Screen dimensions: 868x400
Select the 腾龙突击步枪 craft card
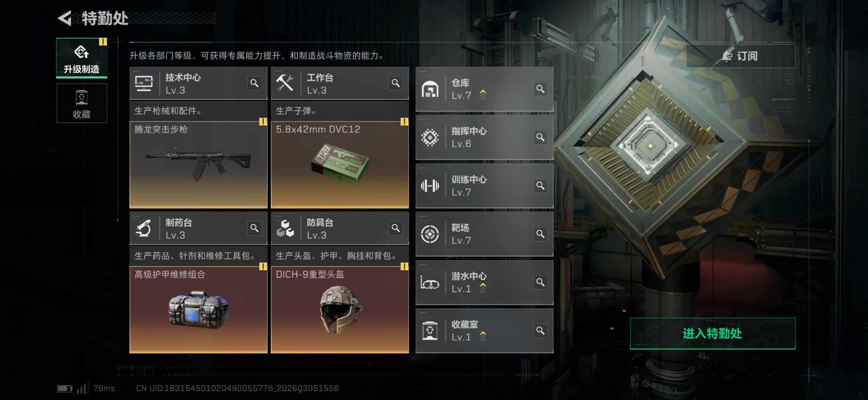pyautogui.click(x=198, y=165)
